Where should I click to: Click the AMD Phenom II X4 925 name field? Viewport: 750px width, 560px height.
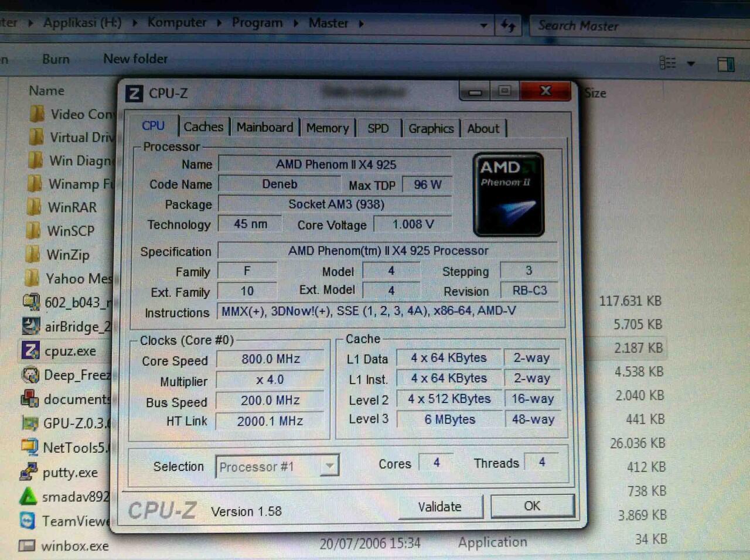point(336,165)
